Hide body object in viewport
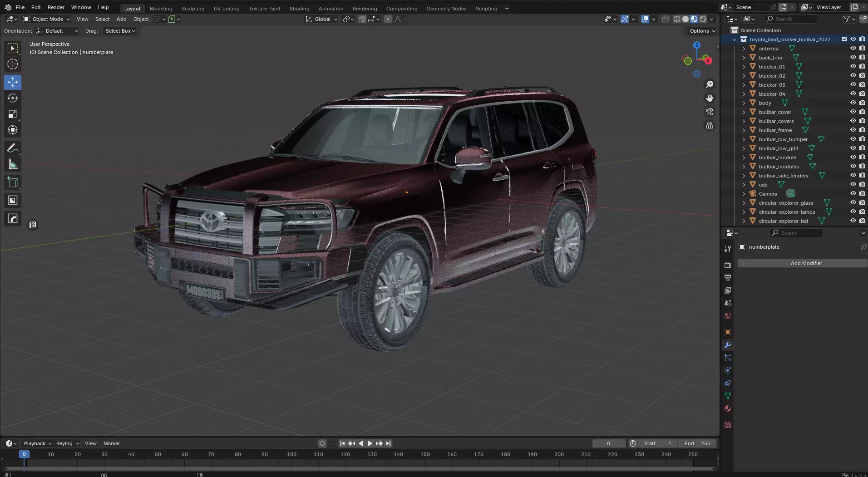This screenshot has width=868, height=477. tap(853, 103)
